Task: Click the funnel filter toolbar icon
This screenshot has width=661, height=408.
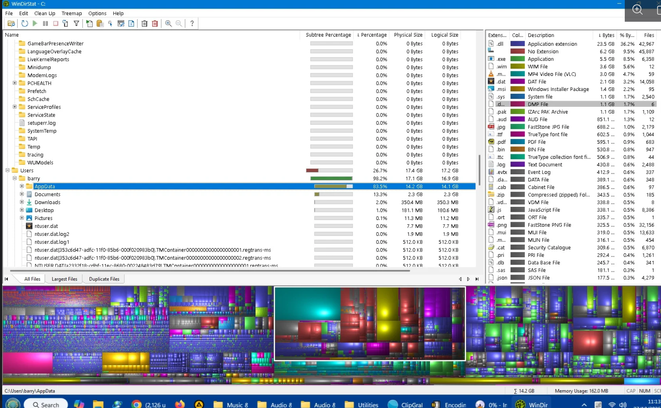Action: pyautogui.click(x=76, y=24)
